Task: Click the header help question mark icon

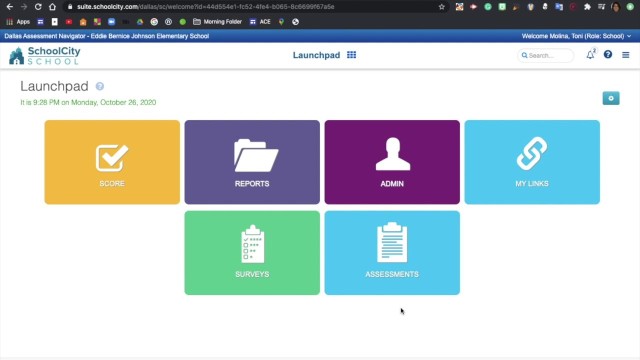Action: pyautogui.click(x=608, y=54)
